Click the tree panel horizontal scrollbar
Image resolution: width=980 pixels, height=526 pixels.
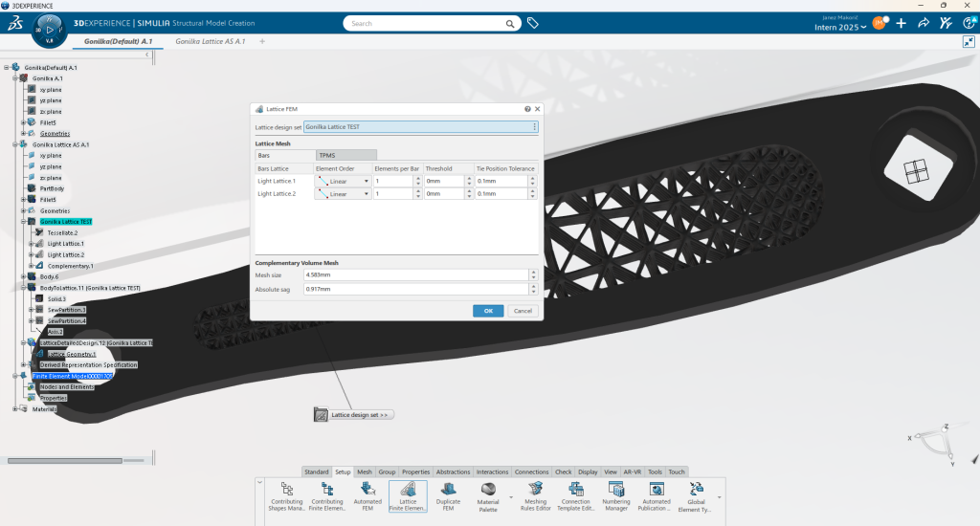pos(64,460)
